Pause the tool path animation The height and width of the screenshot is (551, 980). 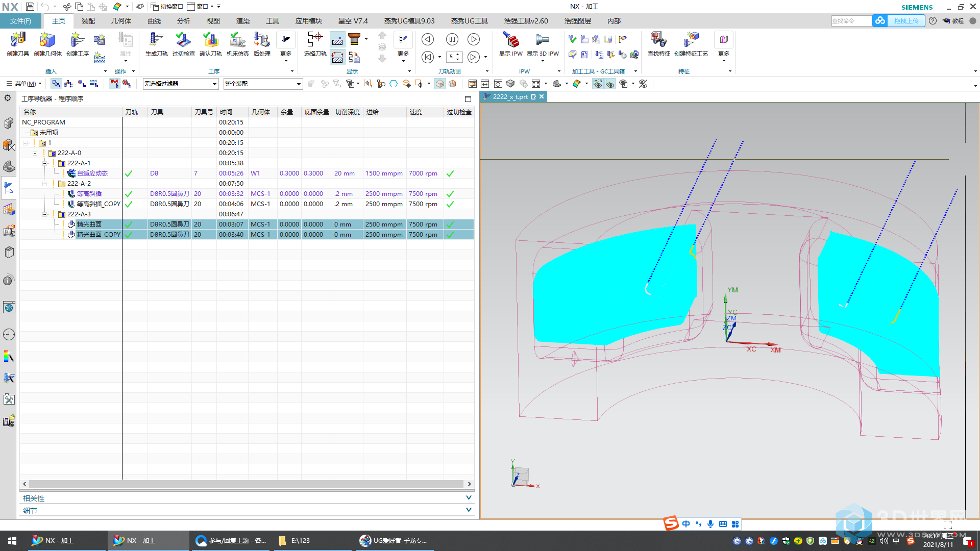452,39
